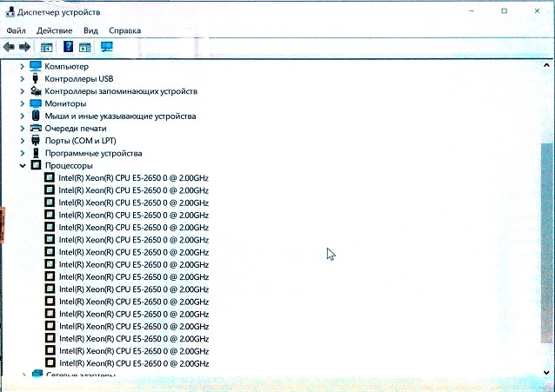Expand Контроллеры запоминающих устройств node
Screen dimensions: 555x392
[x=22, y=91]
